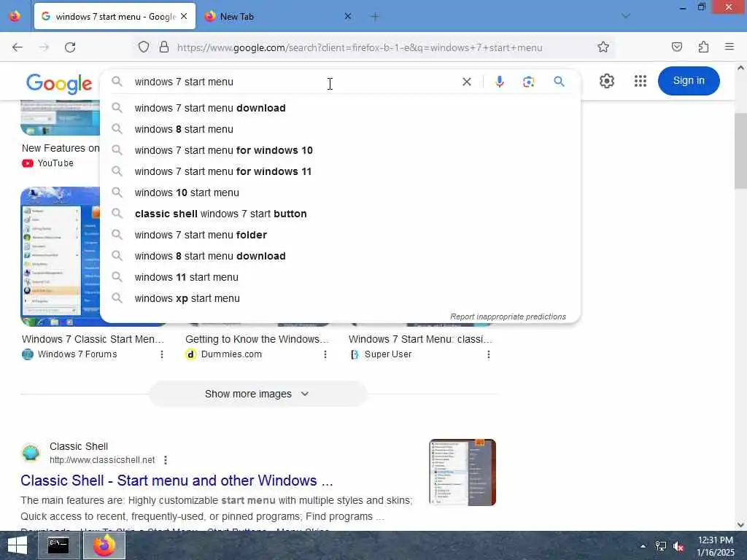Image resolution: width=747 pixels, height=560 pixels.
Task: Click the scrollbar down arrow
Action: (x=740, y=525)
